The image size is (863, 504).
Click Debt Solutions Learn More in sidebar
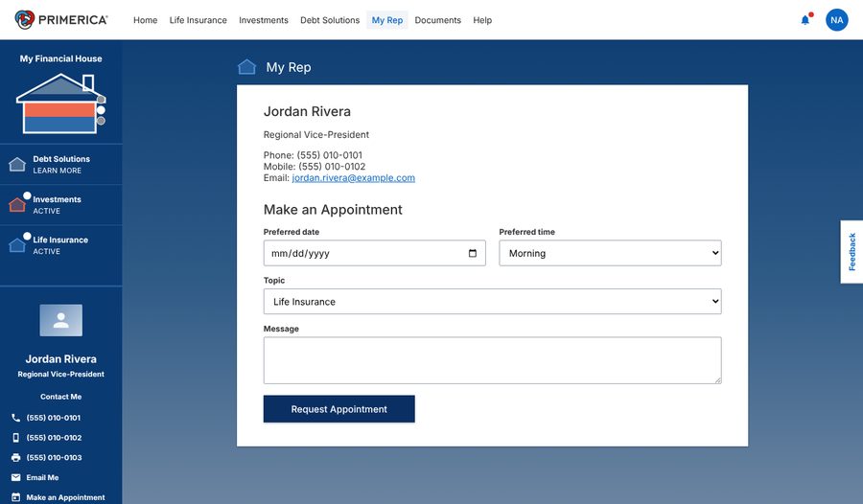coord(61,164)
